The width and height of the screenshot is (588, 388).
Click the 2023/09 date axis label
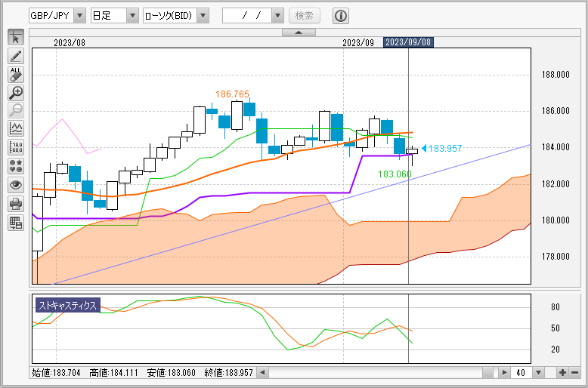[x=358, y=43]
